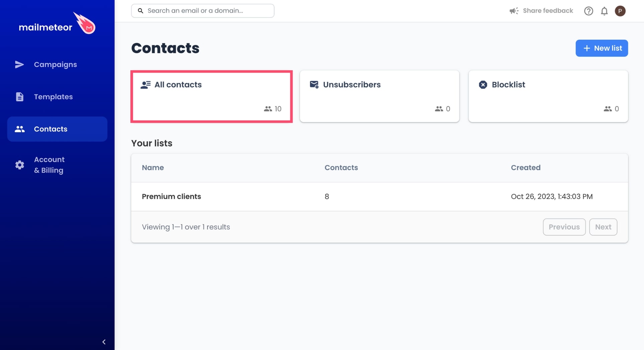Click the Next pagination button
Image resolution: width=644 pixels, height=350 pixels.
tap(603, 227)
